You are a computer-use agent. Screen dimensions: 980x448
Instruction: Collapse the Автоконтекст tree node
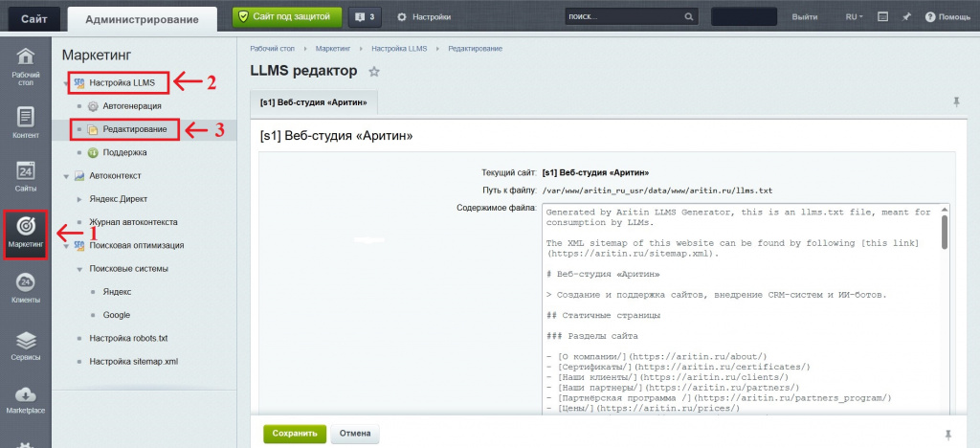(x=66, y=176)
